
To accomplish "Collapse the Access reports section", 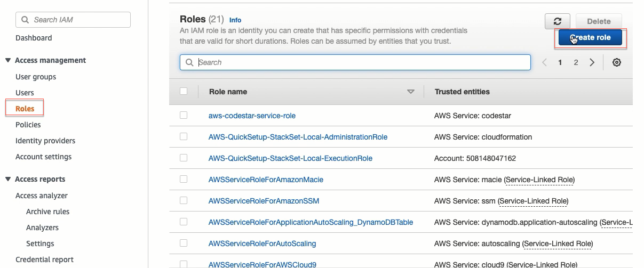I will 8,179.
